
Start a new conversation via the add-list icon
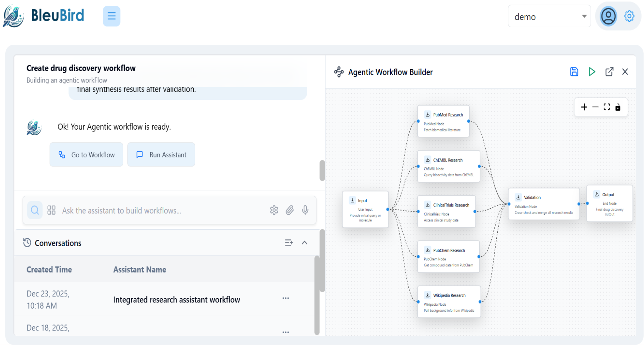(289, 243)
